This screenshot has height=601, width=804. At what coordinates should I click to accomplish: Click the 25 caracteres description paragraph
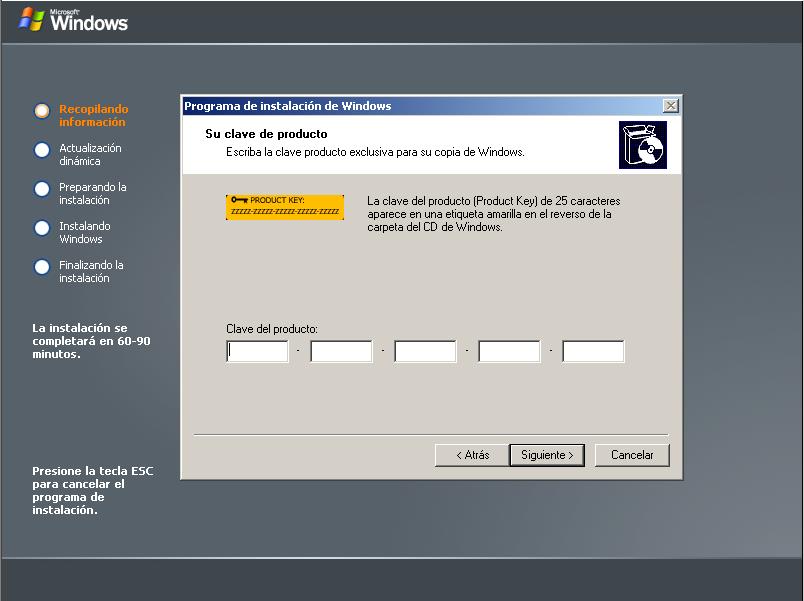pyautogui.click(x=494, y=214)
